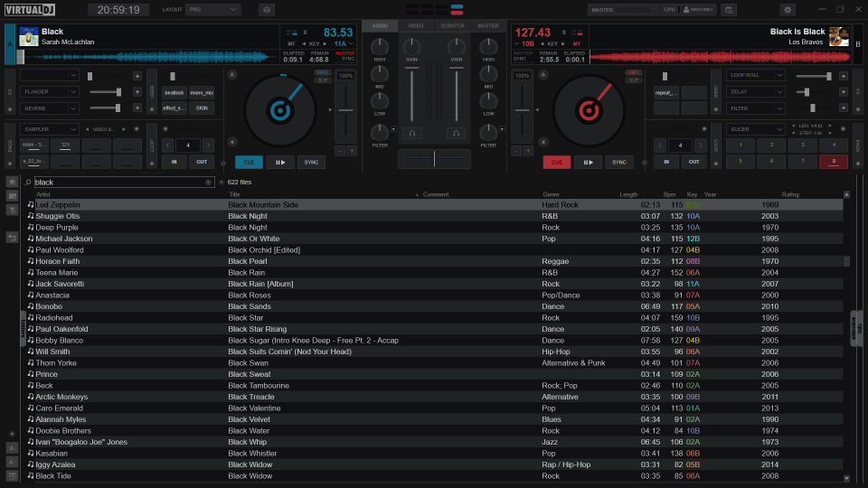Click the crossfader slider
The height and width of the screenshot is (488, 868).
point(435,159)
